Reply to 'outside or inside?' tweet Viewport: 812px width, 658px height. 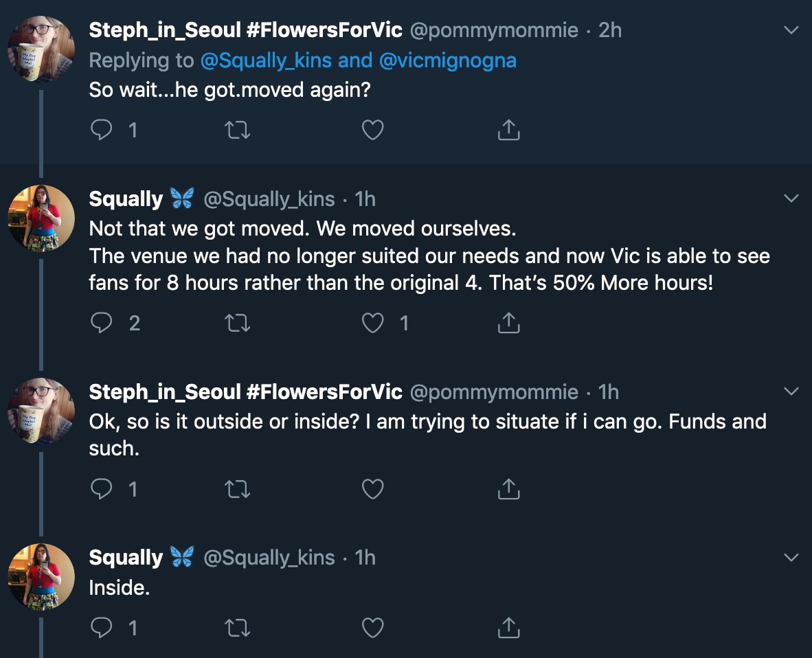pyautogui.click(x=102, y=489)
